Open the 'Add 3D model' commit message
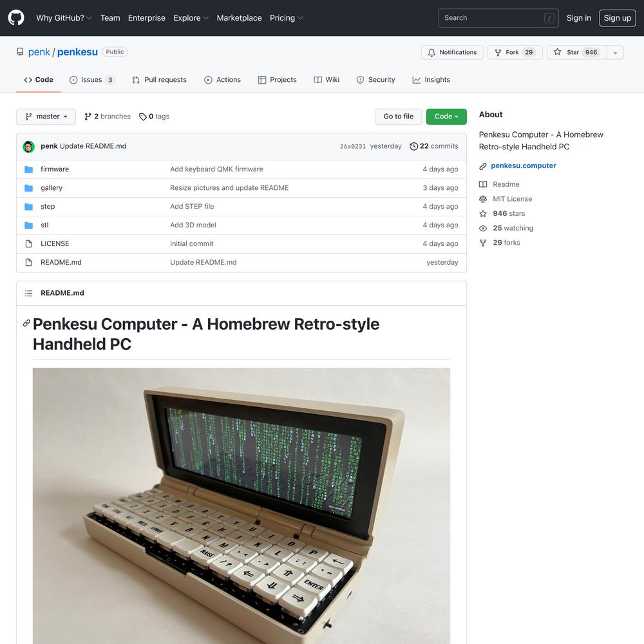This screenshot has height=644, width=644. [x=193, y=225]
